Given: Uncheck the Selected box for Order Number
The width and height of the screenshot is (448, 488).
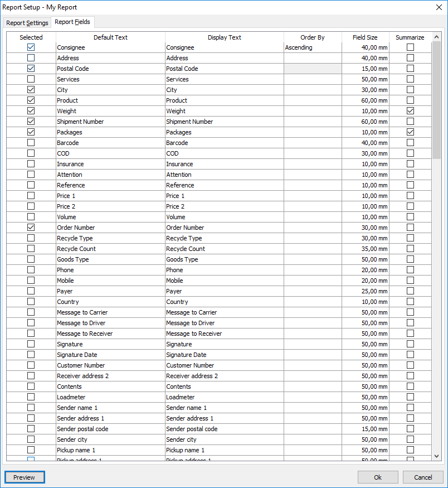Looking at the screenshot, I should [31, 228].
